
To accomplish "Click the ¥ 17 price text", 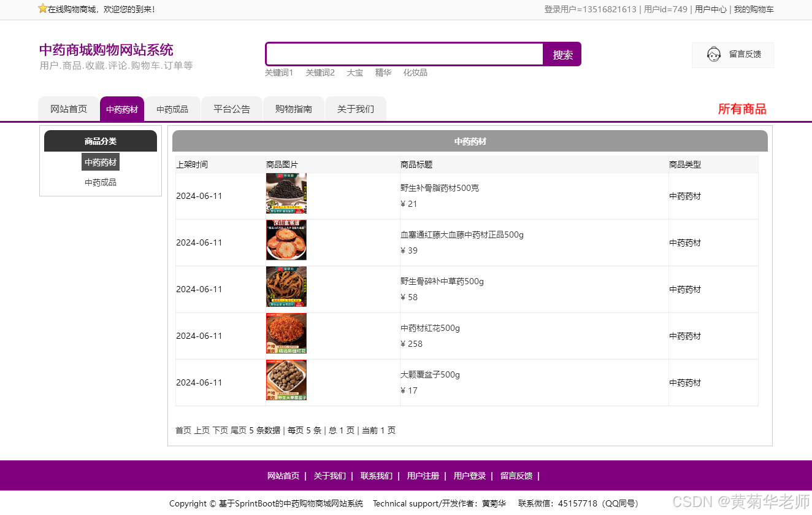I will 409,390.
